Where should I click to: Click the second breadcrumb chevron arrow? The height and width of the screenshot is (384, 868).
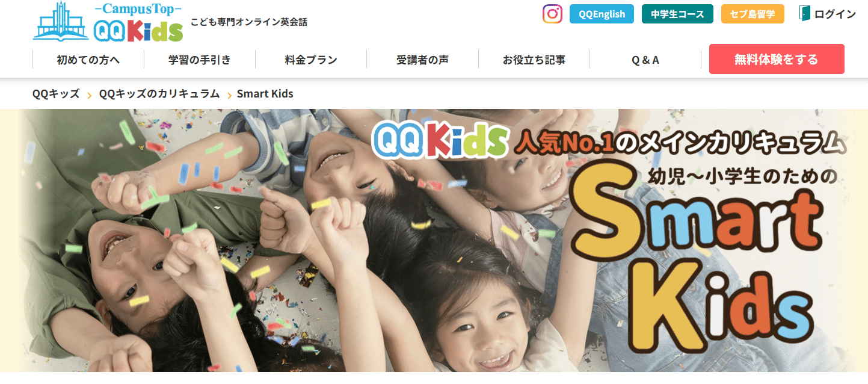(229, 95)
